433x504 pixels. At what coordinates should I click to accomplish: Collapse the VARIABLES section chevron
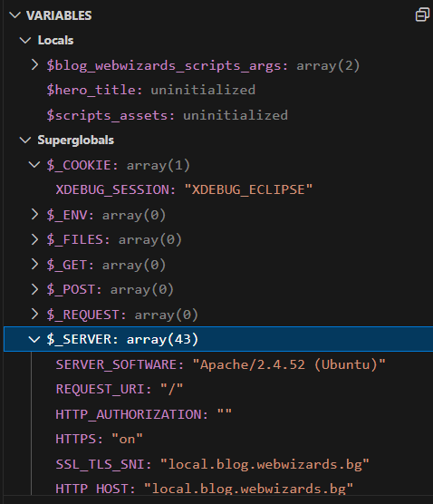point(14,15)
